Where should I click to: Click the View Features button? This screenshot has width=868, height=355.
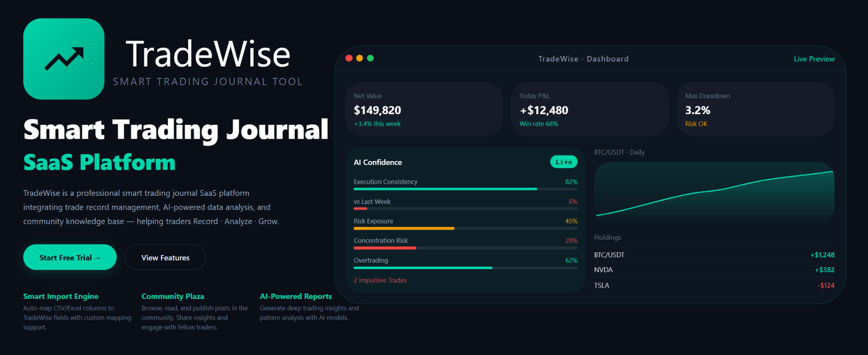(x=165, y=257)
